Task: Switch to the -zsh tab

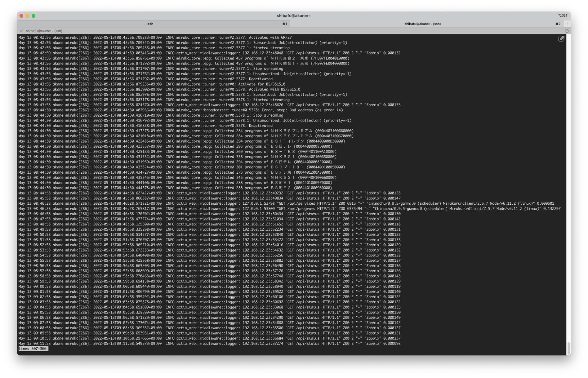Action: click(150, 24)
